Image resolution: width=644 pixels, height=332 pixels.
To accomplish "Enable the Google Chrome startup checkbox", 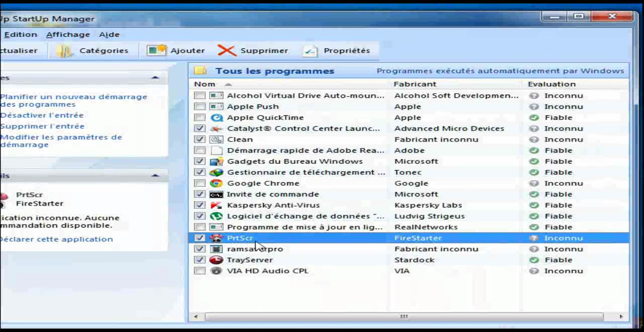I will tap(200, 183).
